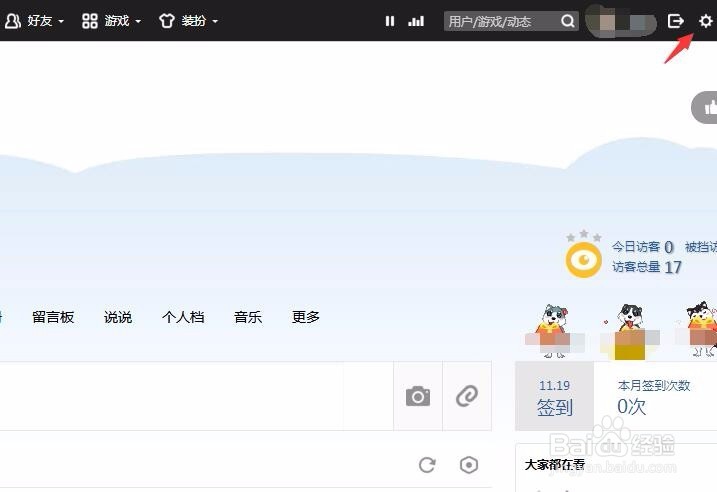Image resolution: width=717 pixels, height=492 pixels.
Task: Click the yellow eye visitor icon
Action: (x=583, y=260)
